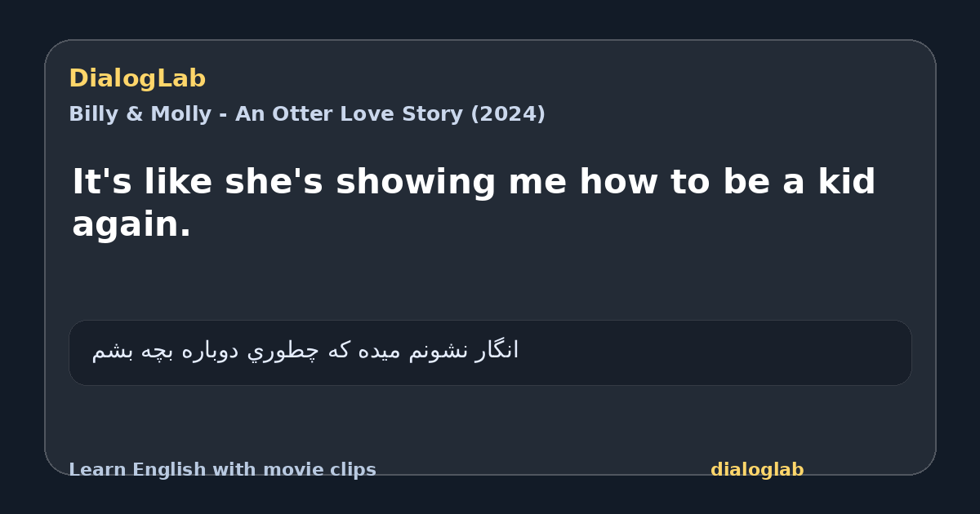Click the word "again." on the second line

(x=131, y=226)
